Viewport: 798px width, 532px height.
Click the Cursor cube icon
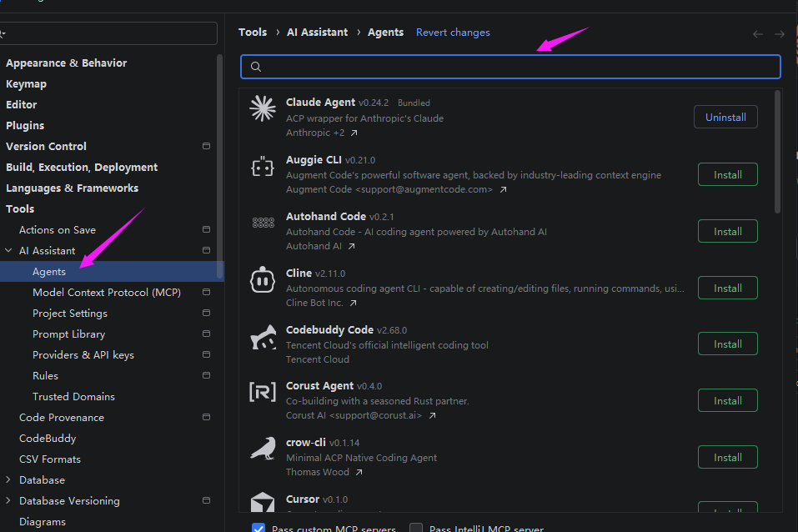pyautogui.click(x=263, y=502)
